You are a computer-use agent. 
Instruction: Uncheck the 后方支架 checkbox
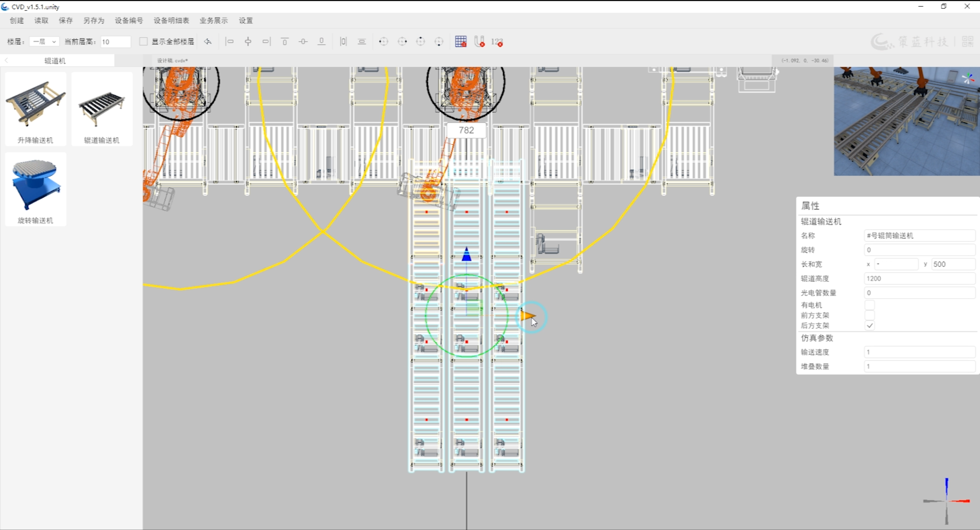(869, 326)
